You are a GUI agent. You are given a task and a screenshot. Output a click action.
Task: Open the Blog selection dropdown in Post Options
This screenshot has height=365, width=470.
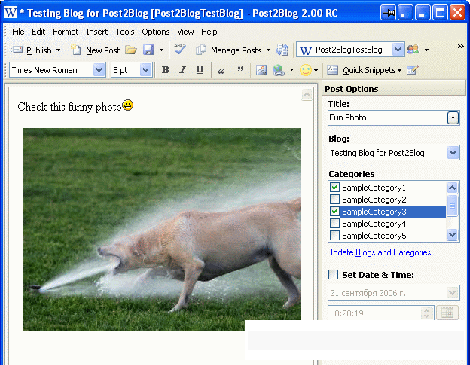tap(453, 153)
